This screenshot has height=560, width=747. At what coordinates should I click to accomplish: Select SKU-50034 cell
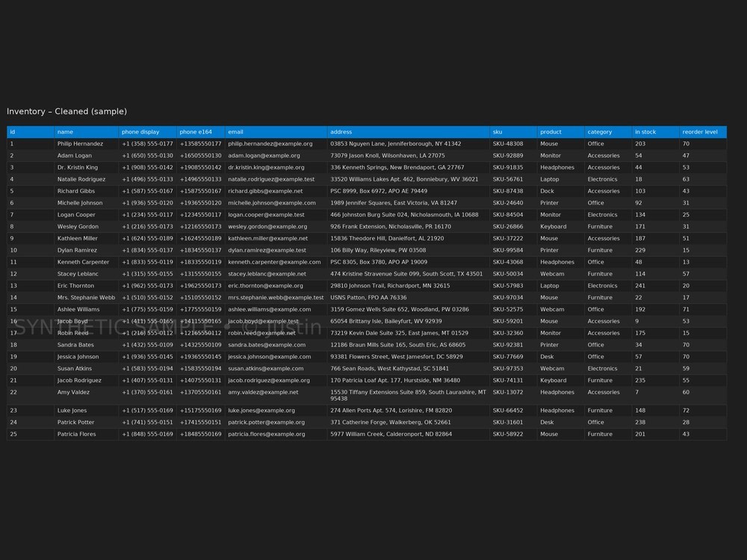pos(513,274)
